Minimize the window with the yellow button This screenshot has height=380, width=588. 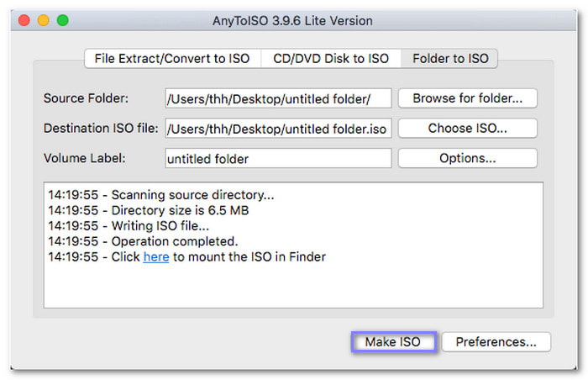(44, 20)
